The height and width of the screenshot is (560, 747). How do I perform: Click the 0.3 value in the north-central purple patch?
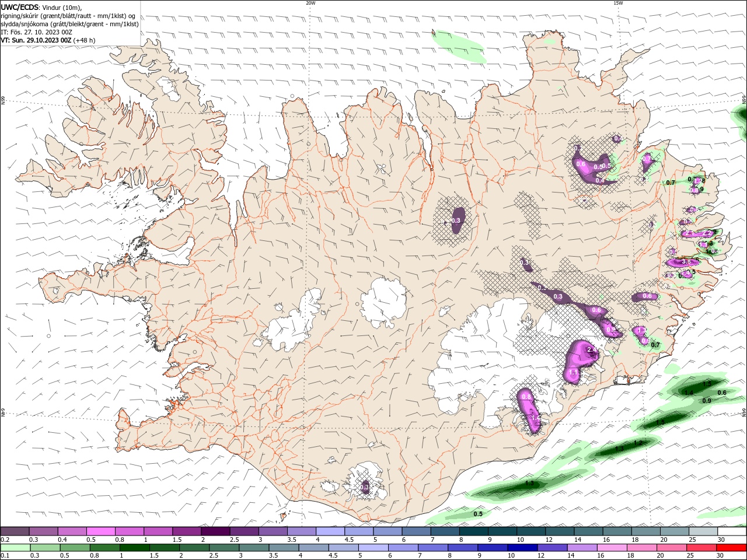pos(456,220)
